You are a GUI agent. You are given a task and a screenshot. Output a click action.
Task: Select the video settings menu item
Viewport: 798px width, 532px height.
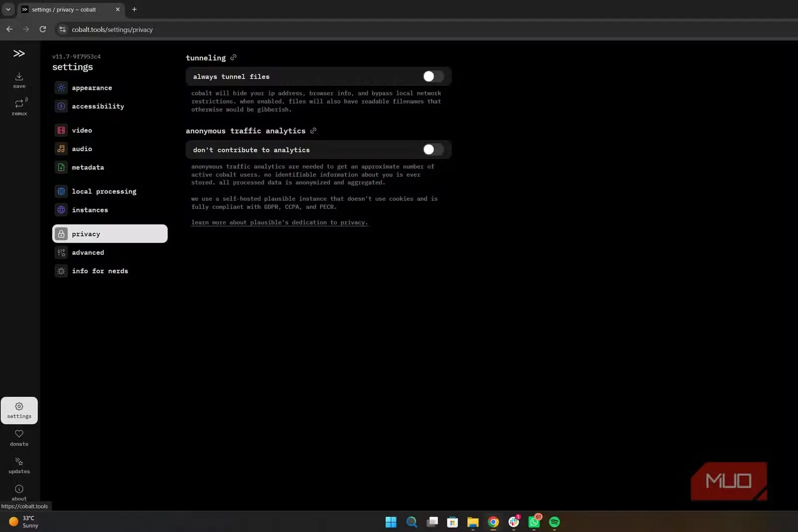click(x=110, y=130)
